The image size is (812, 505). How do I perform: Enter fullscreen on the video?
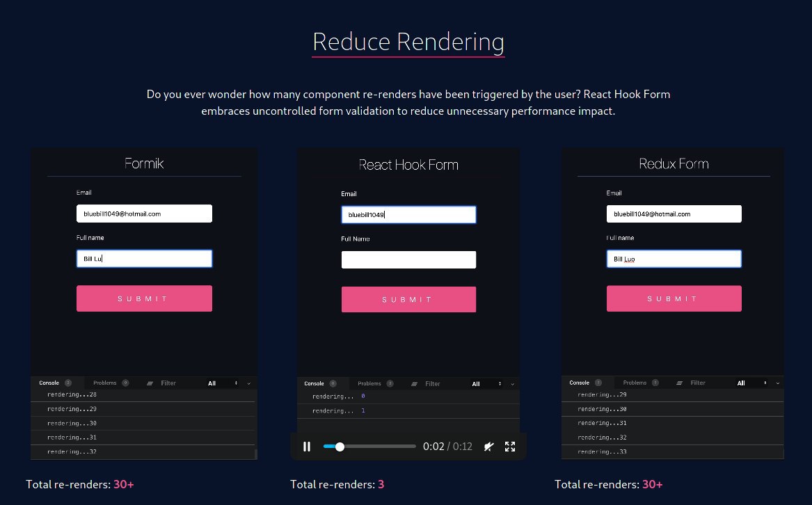coord(510,447)
